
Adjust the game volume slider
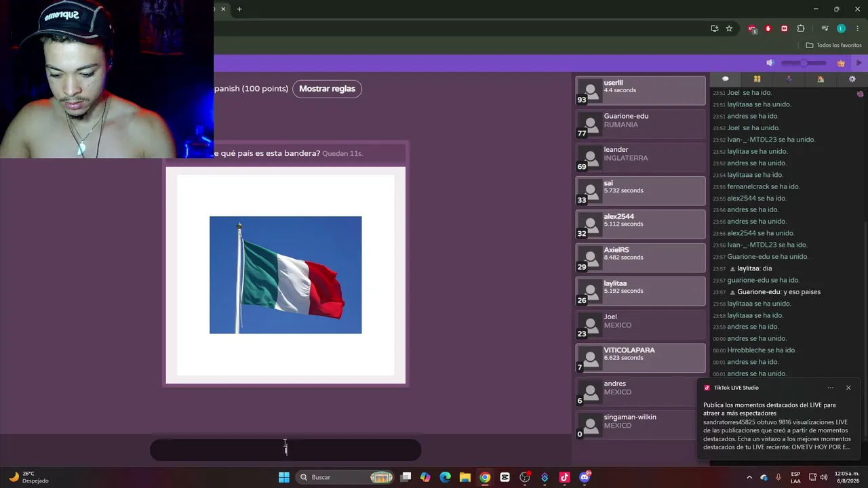(804, 63)
